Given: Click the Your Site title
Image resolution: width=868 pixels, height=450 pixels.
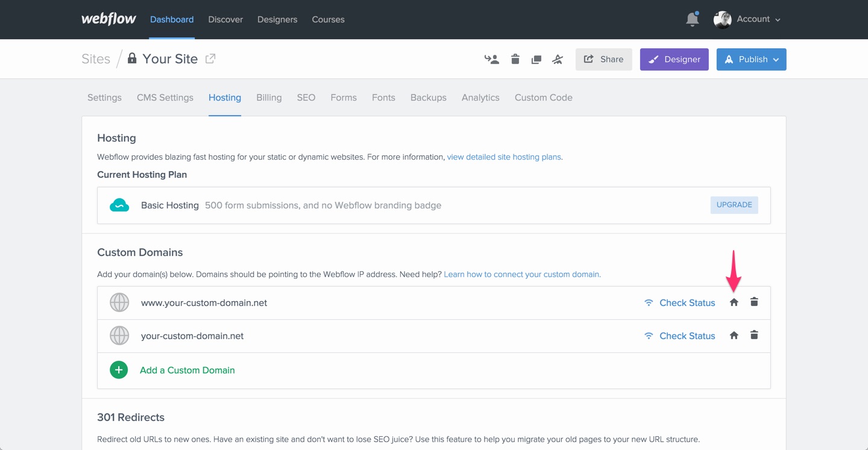Looking at the screenshot, I should 170,59.
